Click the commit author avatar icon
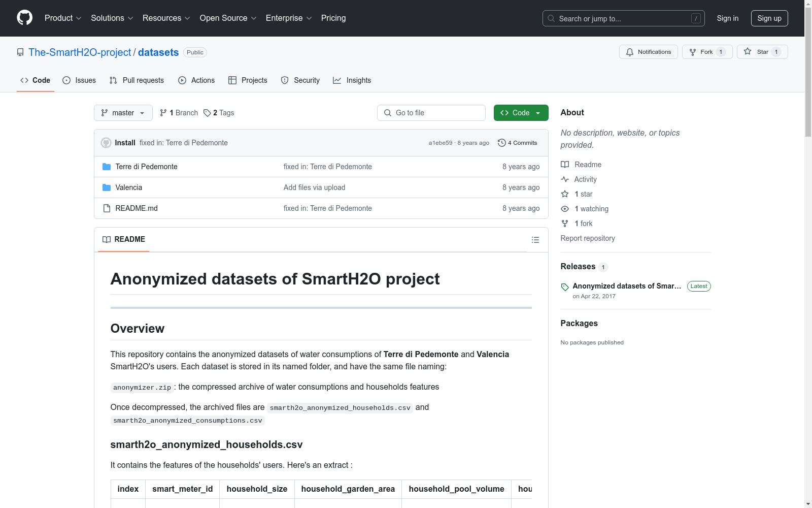The image size is (812, 508). point(106,143)
